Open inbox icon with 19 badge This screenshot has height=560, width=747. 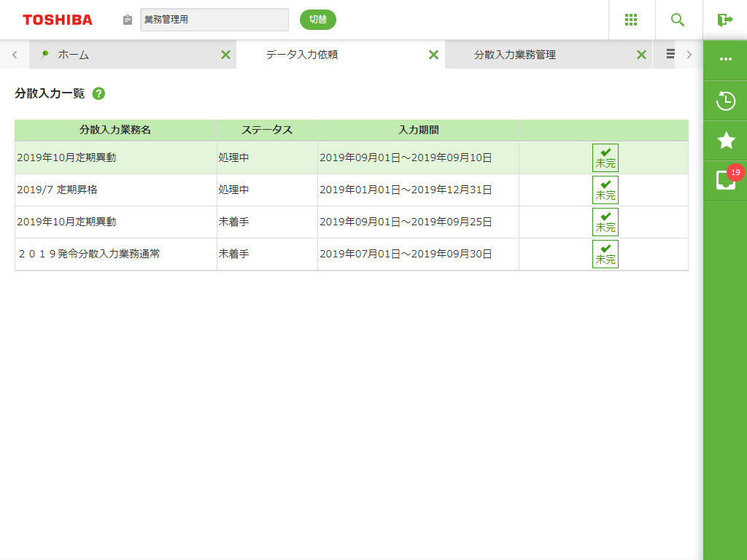(x=726, y=180)
